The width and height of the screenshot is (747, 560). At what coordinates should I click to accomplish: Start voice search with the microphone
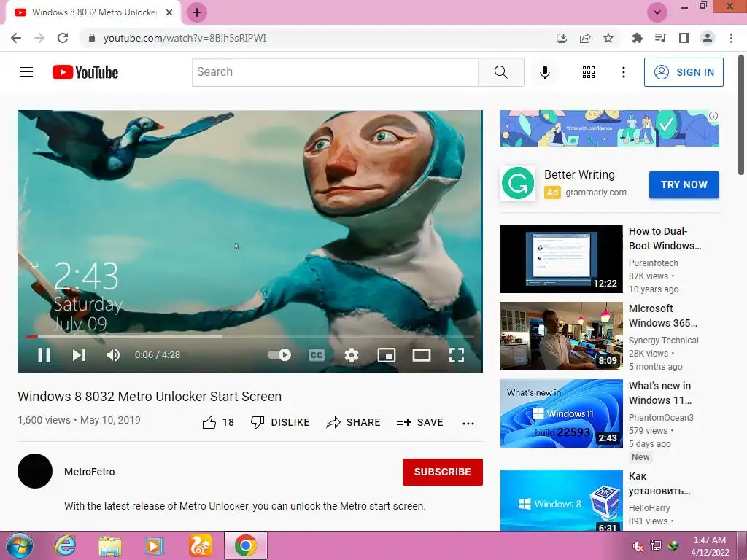click(x=544, y=72)
